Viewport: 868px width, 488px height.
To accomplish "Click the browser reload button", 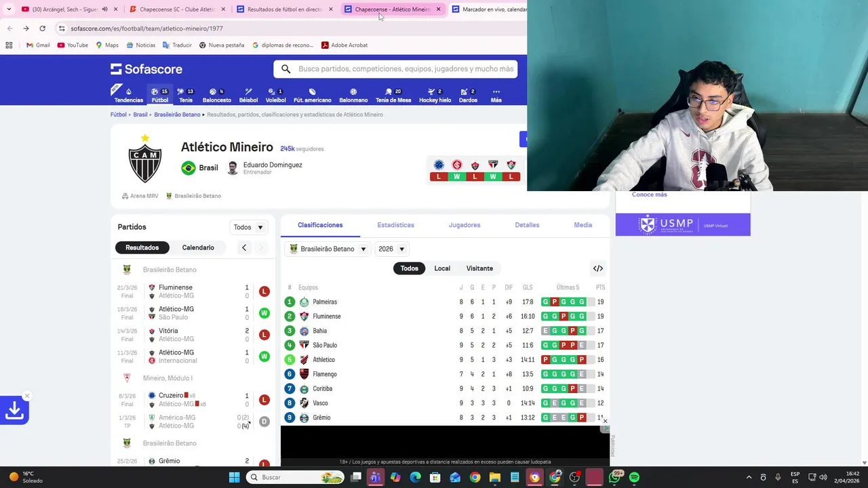I will pyautogui.click(x=42, y=28).
